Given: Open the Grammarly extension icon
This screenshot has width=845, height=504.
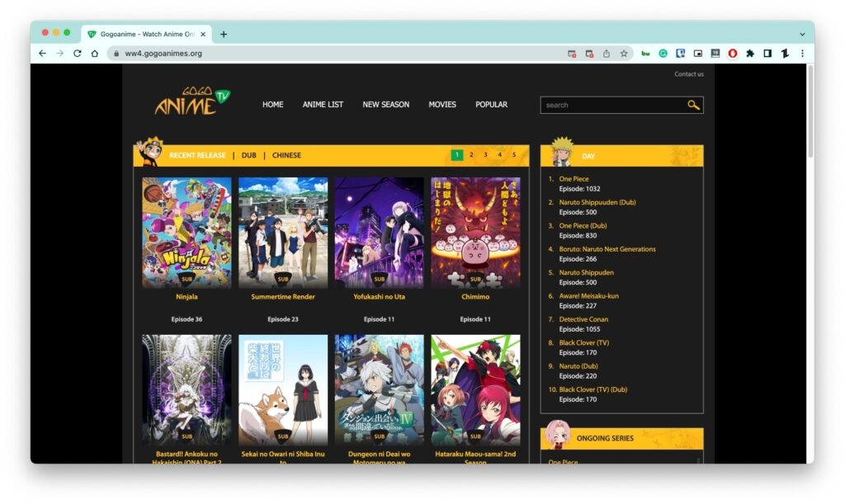Looking at the screenshot, I should (663, 54).
